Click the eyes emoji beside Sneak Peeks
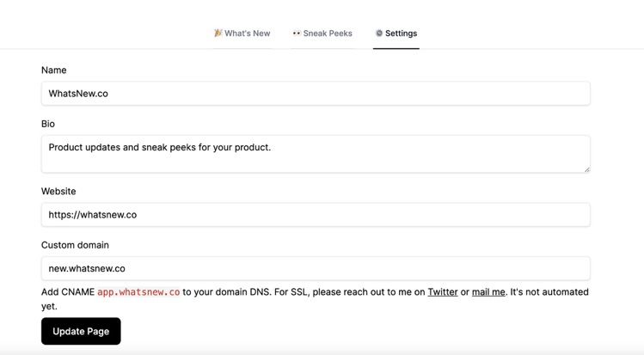This screenshot has height=355, width=644. pyautogui.click(x=297, y=34)
